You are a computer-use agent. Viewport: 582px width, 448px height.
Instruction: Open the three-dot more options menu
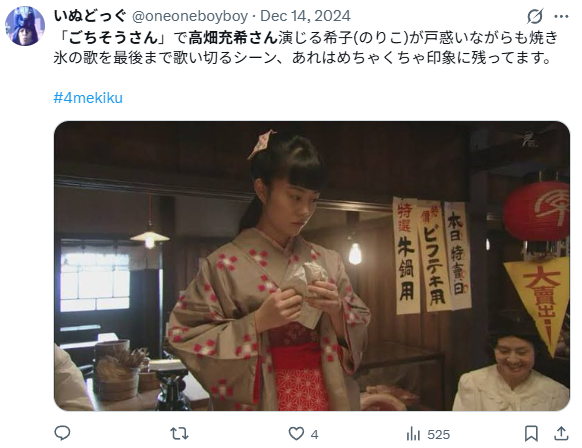click(x=561, y=16)
